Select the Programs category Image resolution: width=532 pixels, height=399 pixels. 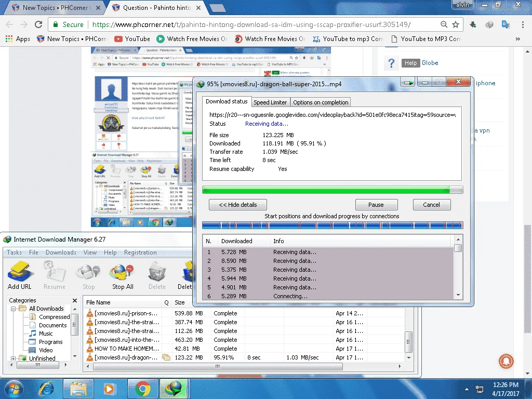click(x=46, y=342)
